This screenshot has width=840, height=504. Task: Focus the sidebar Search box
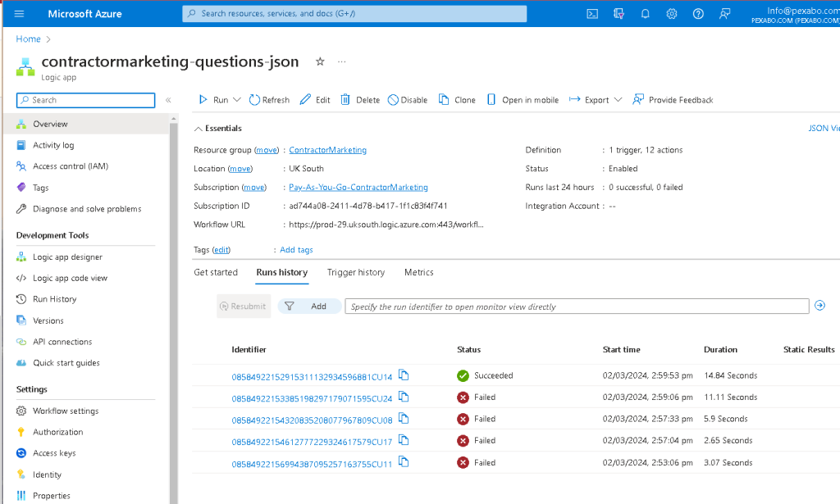pyautogui.click(x=85, y=100)
